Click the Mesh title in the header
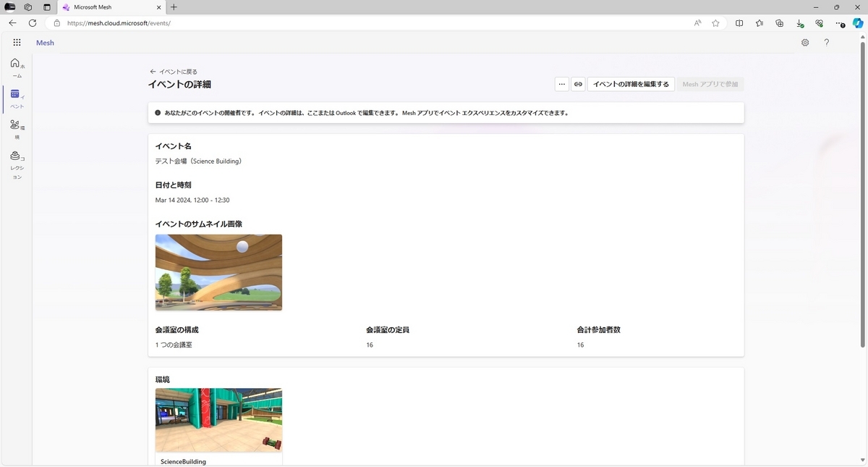 point(45,43)
